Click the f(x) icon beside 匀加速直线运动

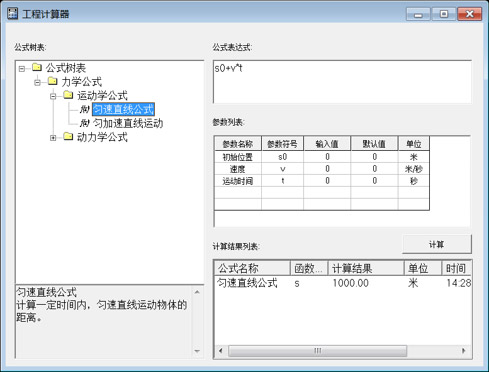coord(85,123)
